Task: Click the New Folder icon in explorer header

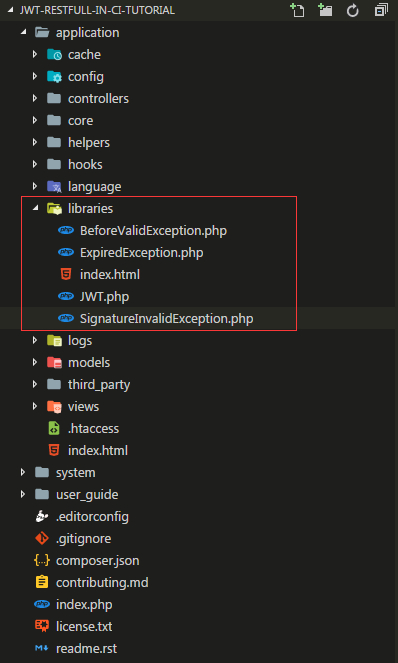Action: pos(325,10)
